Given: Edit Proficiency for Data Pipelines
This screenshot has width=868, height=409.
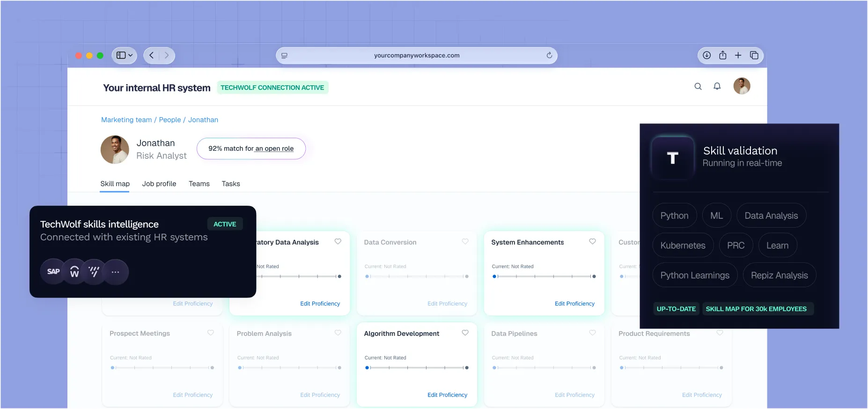Looking at the screenshot, I should (575, 395).
